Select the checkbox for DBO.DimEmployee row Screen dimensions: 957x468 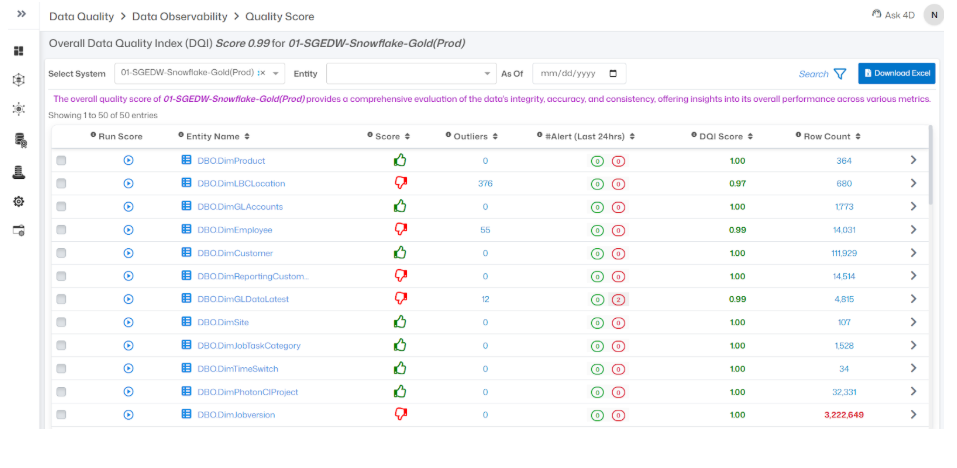tap(61, 230)
